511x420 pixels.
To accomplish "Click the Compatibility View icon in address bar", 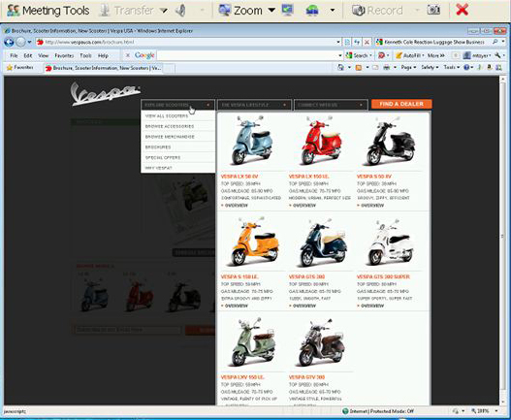I will 347,42.
